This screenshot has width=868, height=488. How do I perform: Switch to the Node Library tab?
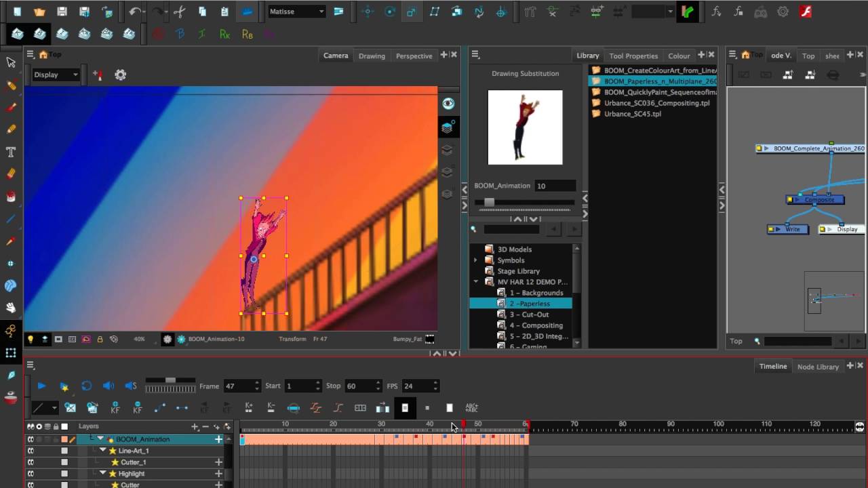click(x=818, y=367)
